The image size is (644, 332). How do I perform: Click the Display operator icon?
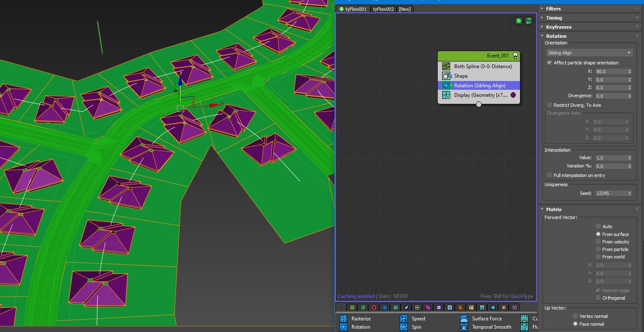tap(446, 95)
